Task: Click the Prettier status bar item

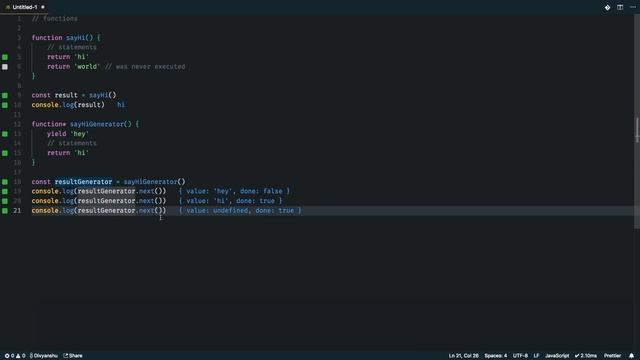Action: 612,356
